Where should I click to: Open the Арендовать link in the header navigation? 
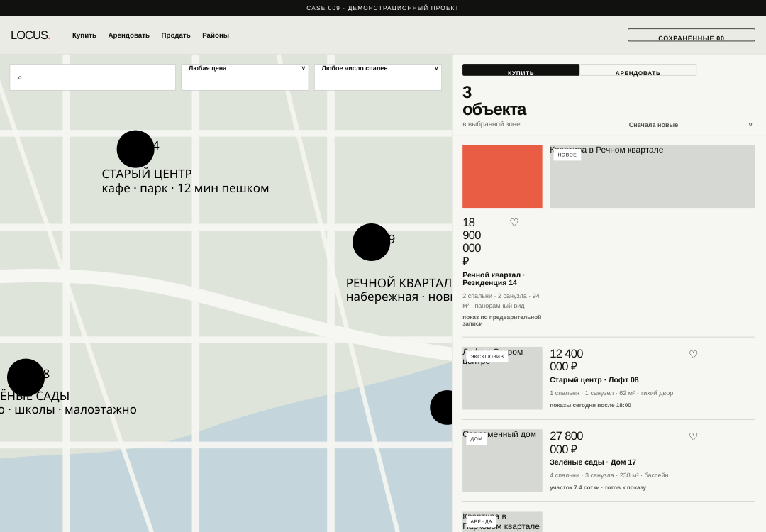point(128,35)
